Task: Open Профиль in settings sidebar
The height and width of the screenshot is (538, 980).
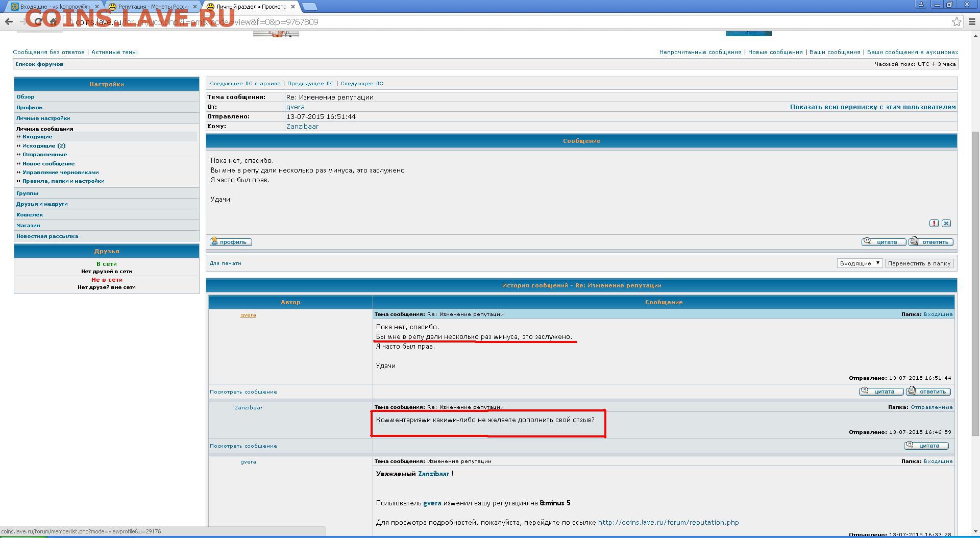Action: tap(29, 107)
